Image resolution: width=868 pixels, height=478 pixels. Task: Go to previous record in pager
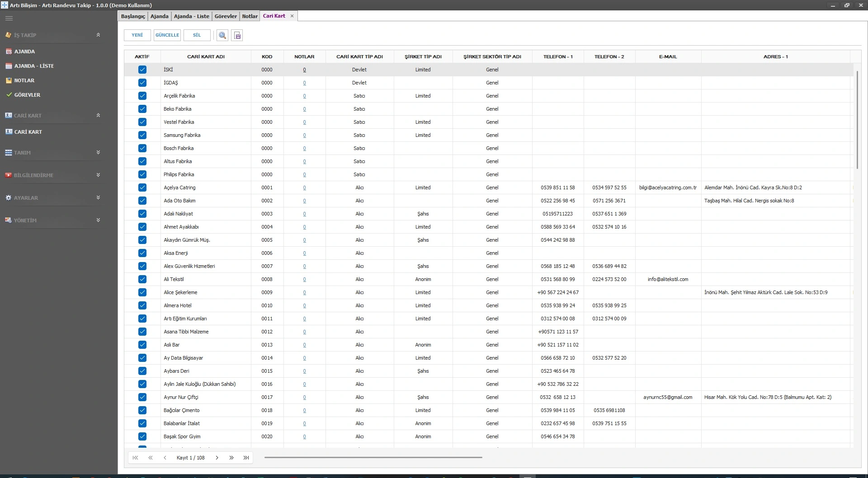coord(165,458)
